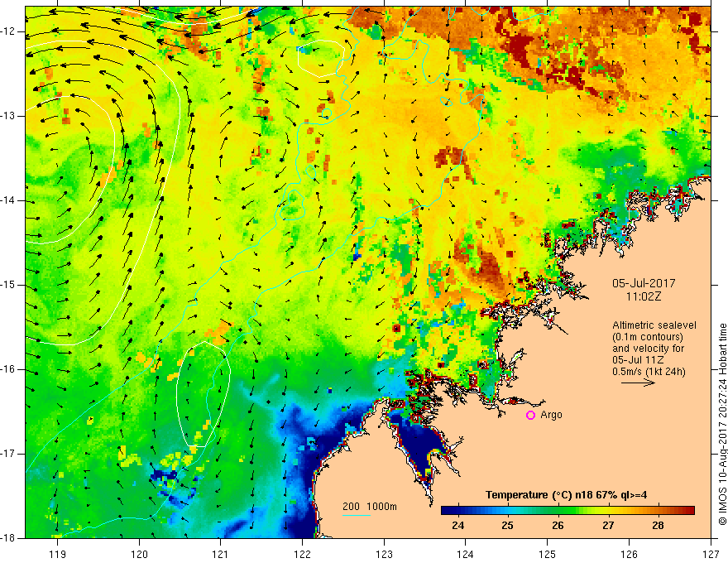Viewport: 728px width, 563px height.
Task: Click longitude axis label 119
Action: (58, 554)
